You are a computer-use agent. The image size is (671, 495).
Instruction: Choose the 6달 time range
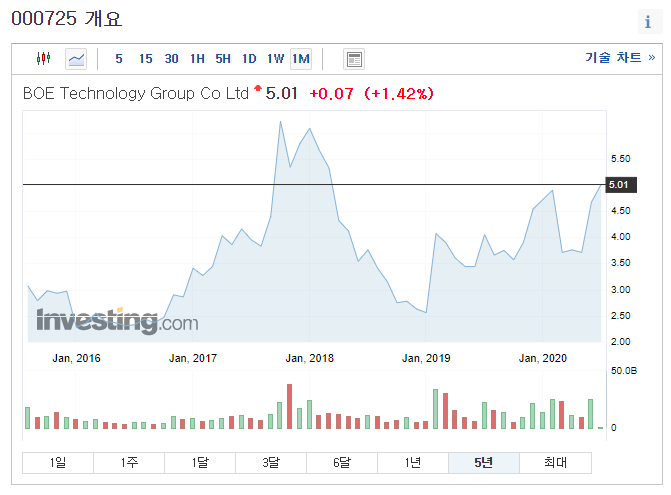point(342,462)
